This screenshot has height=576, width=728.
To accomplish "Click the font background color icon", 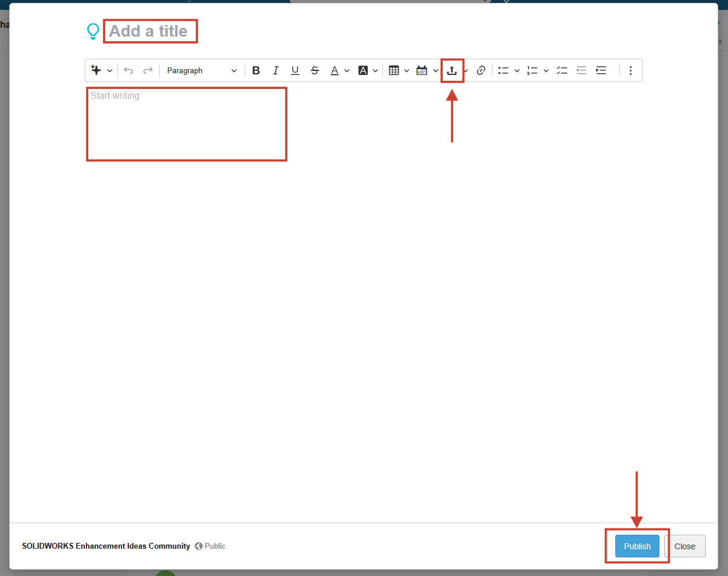I will tap(363, 70).
